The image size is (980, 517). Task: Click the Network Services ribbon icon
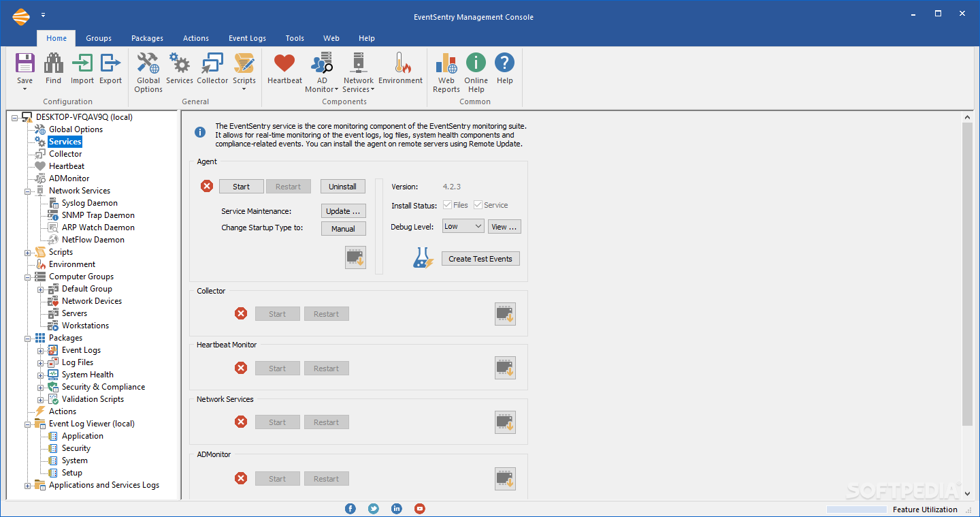tap(358, 63)
